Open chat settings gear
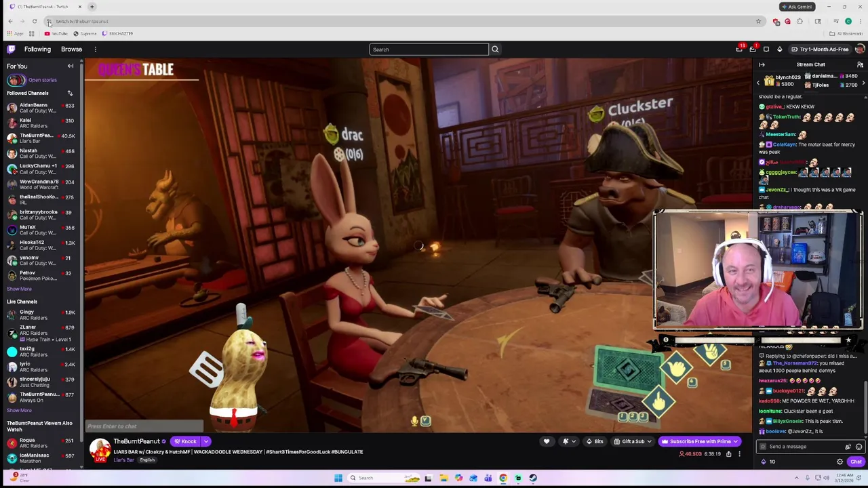 click(840, 462)
